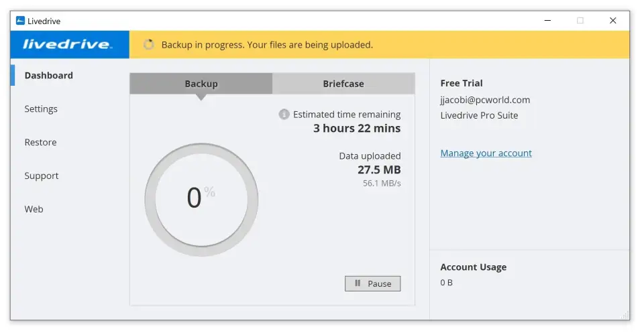This screenshot has height=335, width=644.
Task: Minimize the Livedrive window
Action: [548, 21]
